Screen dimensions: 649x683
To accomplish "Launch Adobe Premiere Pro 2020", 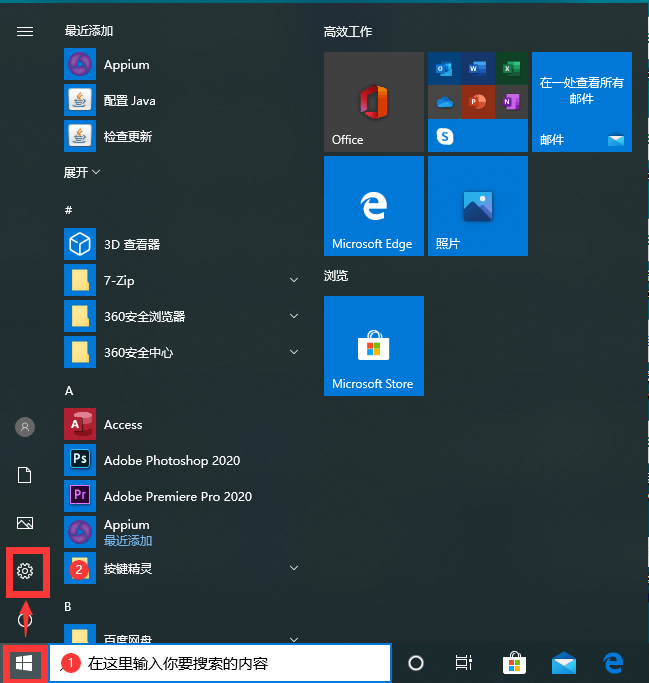I will tap(183, 496).
